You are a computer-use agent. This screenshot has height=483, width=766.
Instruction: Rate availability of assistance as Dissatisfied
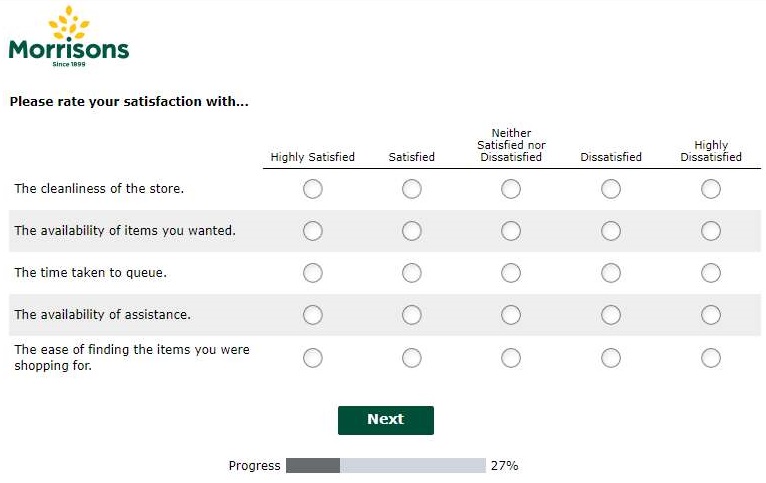[x=611, y=315]
